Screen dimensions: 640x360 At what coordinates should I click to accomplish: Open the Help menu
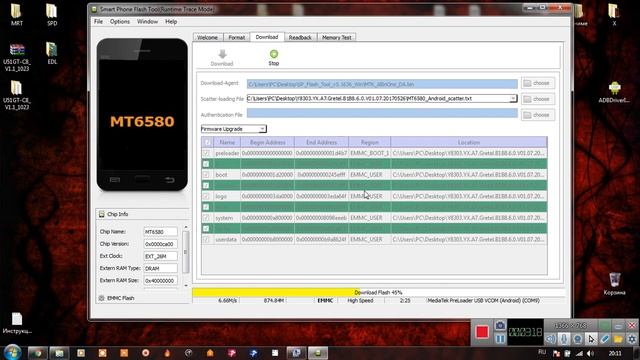point(171,22)
